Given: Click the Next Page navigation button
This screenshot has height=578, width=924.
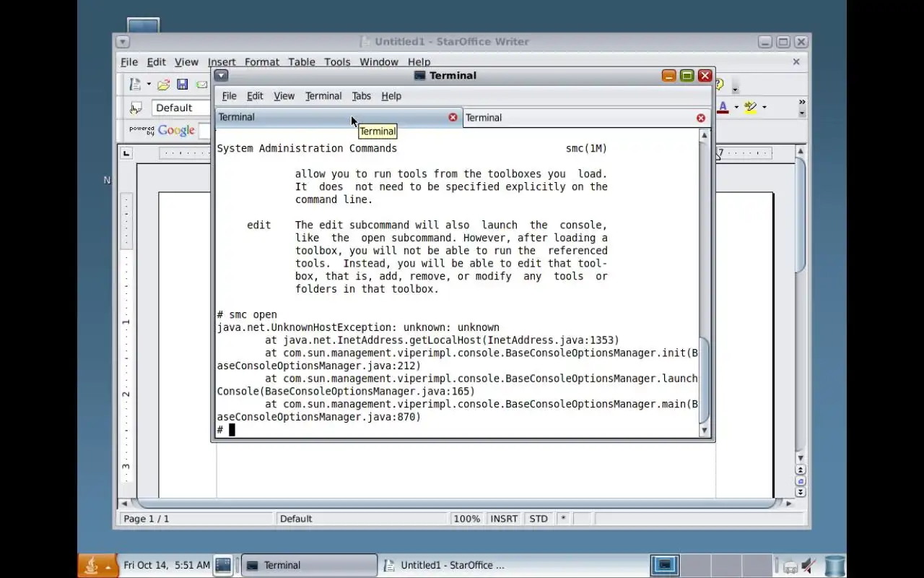Looking at the screenshot, I should tap(800, 493).
